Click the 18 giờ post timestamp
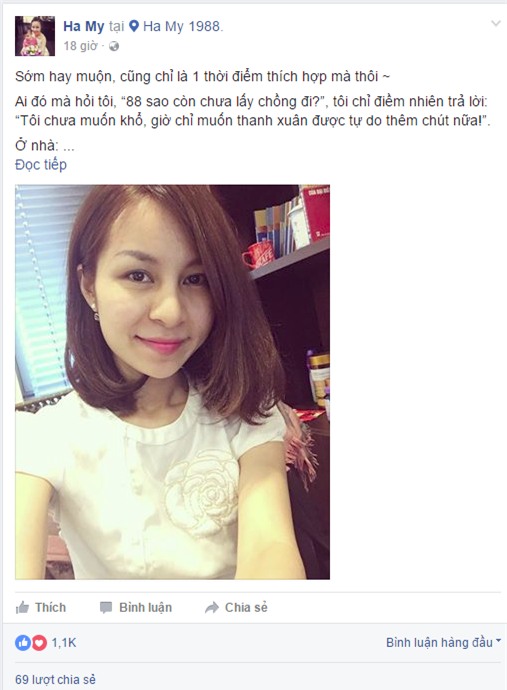 80,46
